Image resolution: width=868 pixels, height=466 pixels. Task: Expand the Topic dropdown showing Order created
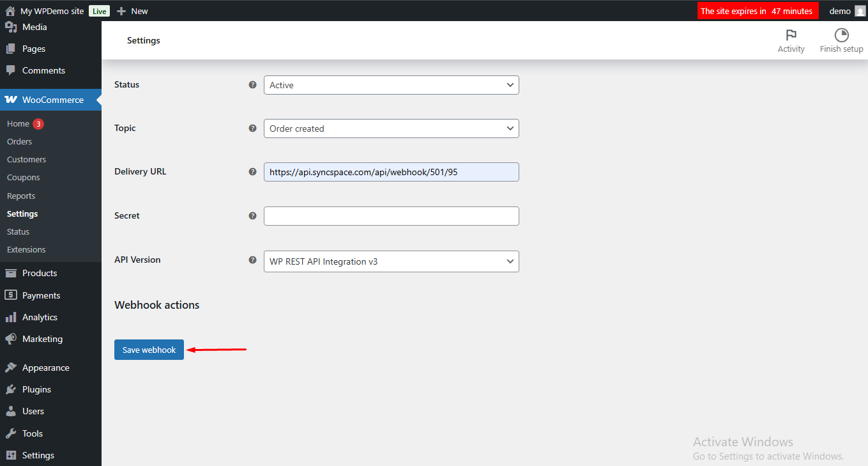[x=391, y=128]
